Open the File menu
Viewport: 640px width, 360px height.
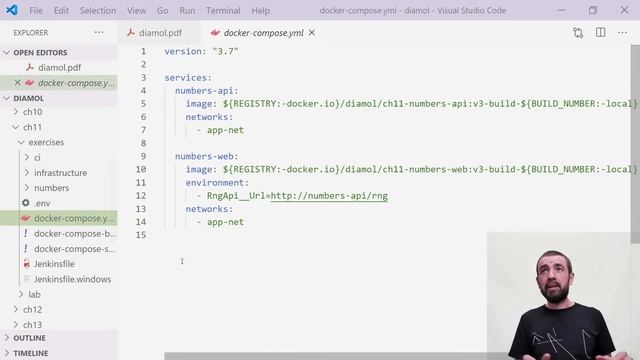(36, 11)
